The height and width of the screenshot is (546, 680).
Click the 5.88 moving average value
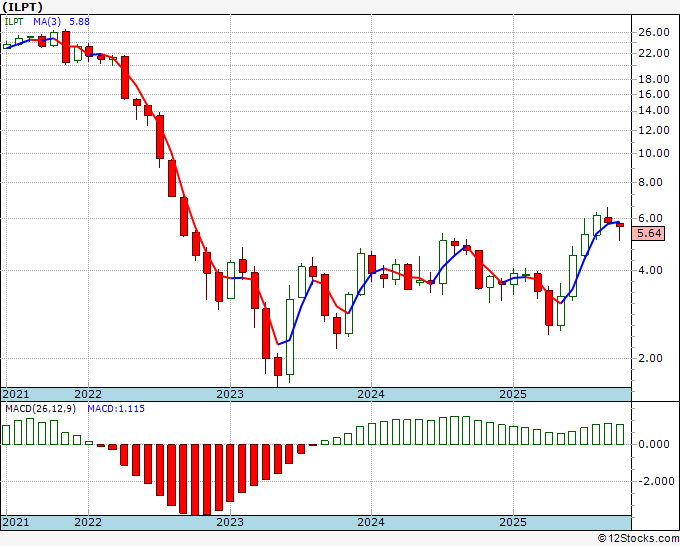coord(79,22)
